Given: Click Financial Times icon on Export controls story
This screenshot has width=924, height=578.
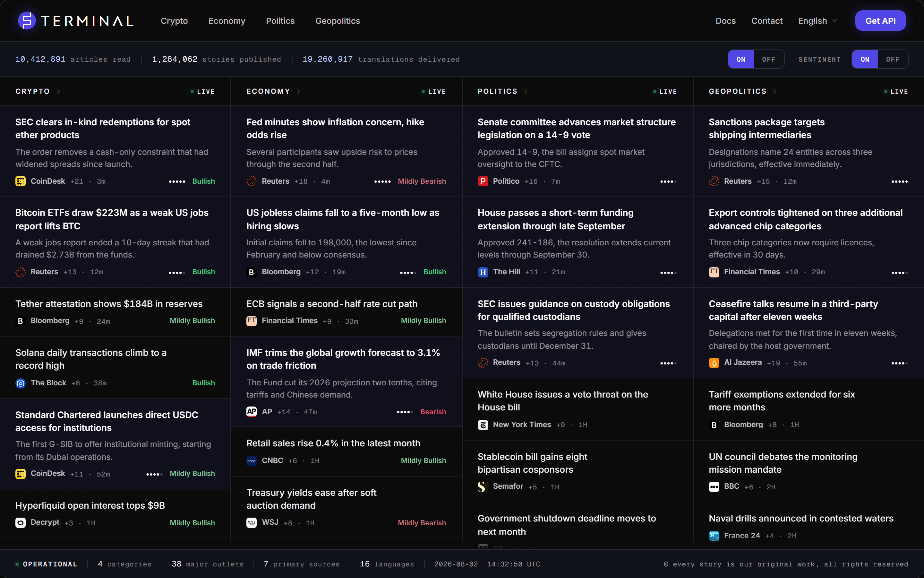Looking at the screenshot, I should click(714, 272).
